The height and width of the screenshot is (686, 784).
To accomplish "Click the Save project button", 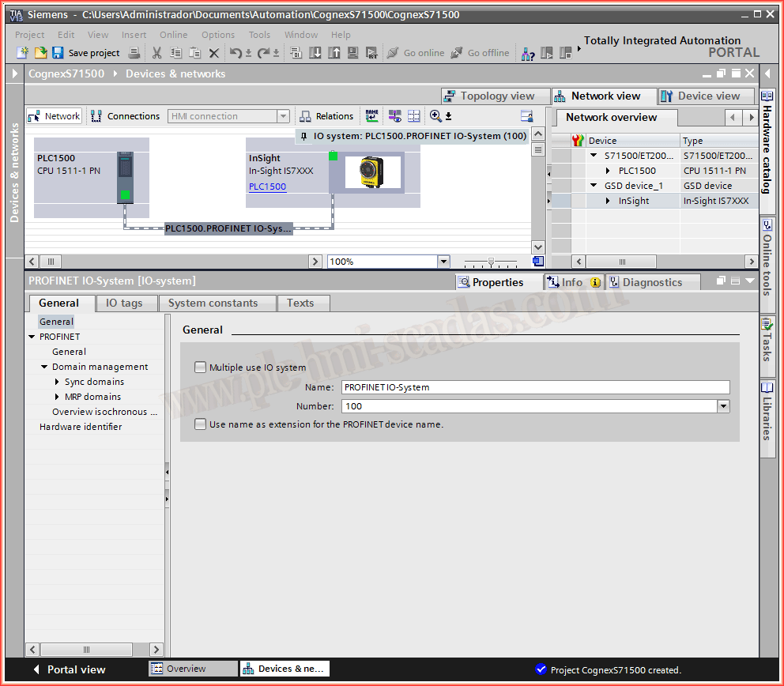I will pos(86,53).
